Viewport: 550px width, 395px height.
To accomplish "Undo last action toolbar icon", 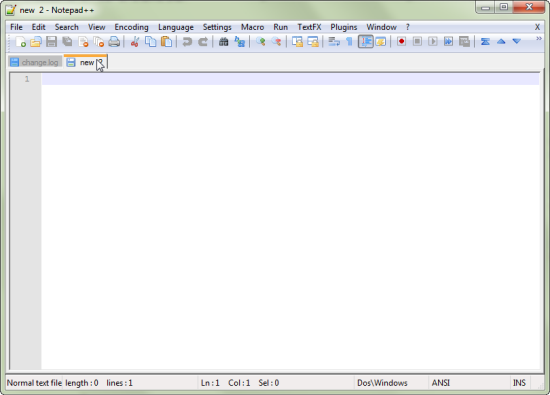I will [187, 42].
